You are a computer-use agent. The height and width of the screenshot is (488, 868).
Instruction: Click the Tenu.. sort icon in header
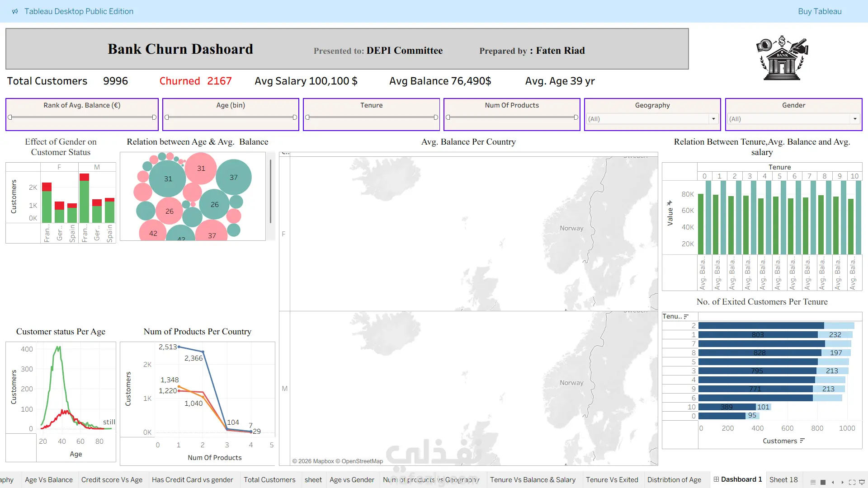coord(686,317)
